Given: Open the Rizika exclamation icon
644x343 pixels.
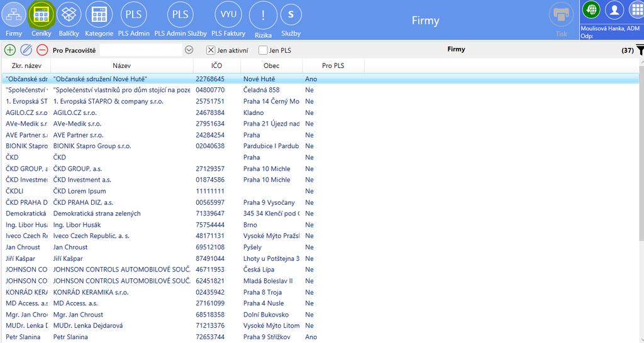Looking at the screenshot, I should (x=263, y=15).
